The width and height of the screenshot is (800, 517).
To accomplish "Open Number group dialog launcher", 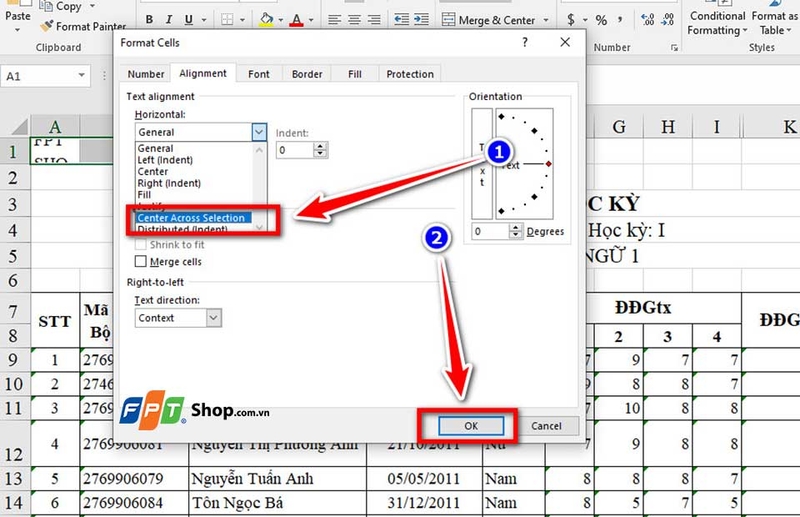I will [x=674, y=47].
